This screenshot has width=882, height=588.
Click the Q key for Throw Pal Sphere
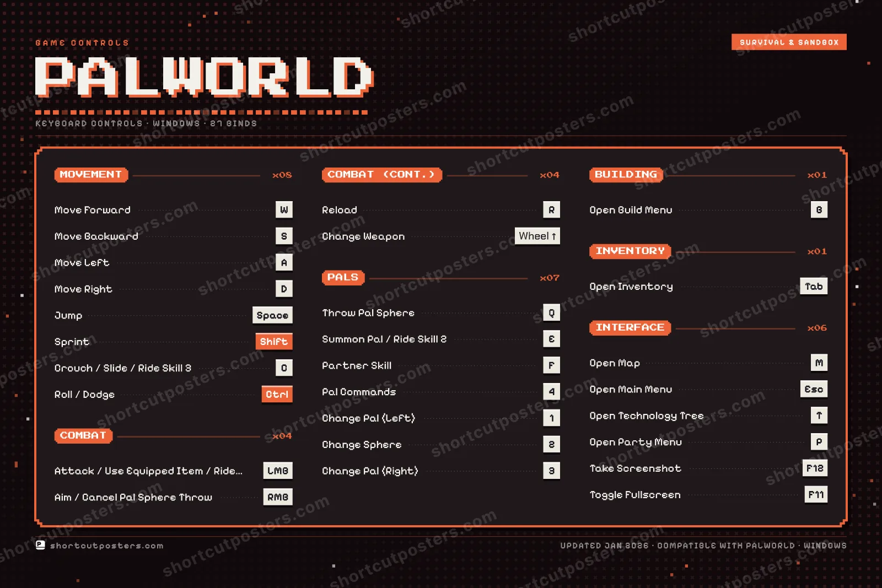(x=551, y=312)
